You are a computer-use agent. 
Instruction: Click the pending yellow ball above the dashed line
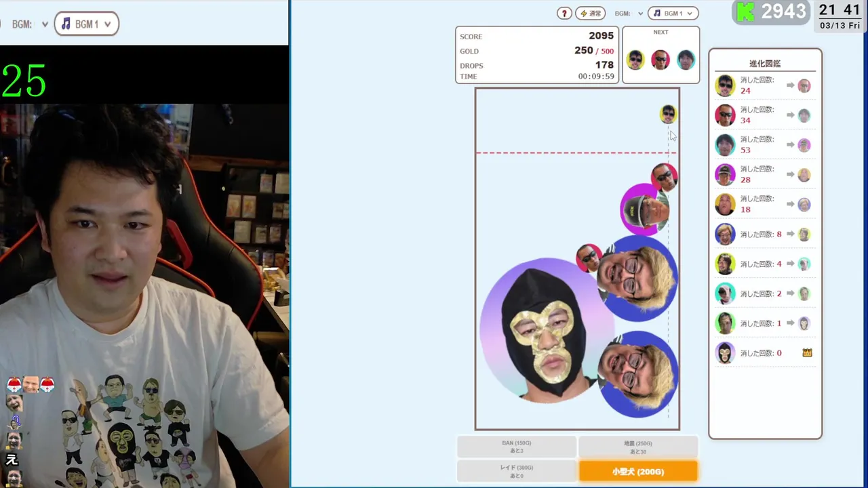(669, 114)
